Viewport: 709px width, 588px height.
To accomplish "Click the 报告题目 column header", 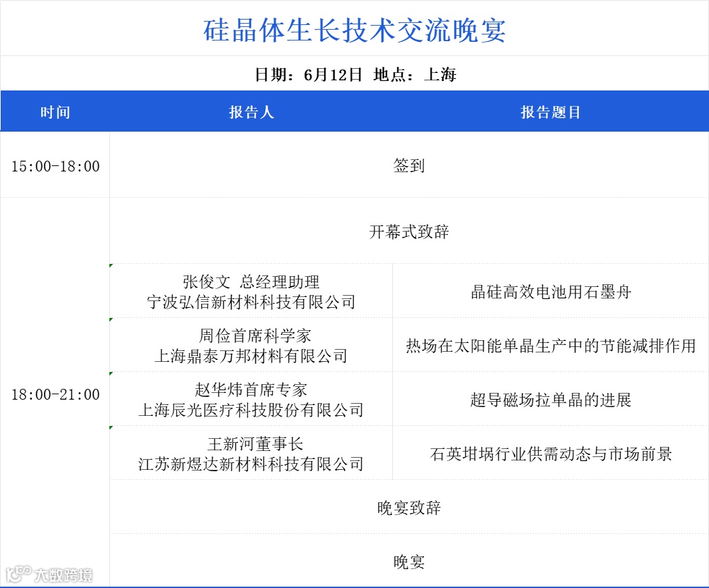I will tap(550, 111).
